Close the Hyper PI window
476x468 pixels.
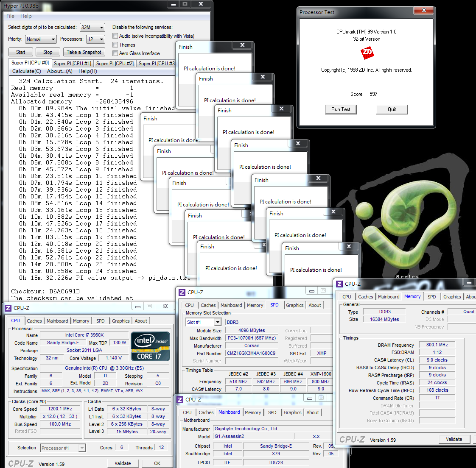tap(201, 4)
